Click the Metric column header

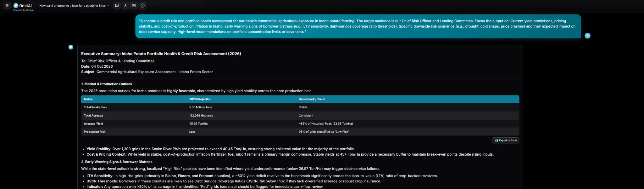coord(88,99)
